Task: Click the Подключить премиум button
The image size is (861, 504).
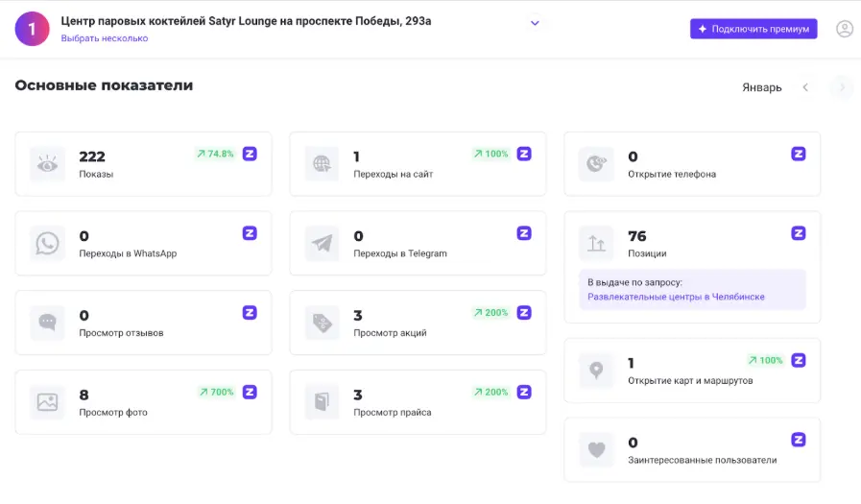Action: click(x=753, y=29)
